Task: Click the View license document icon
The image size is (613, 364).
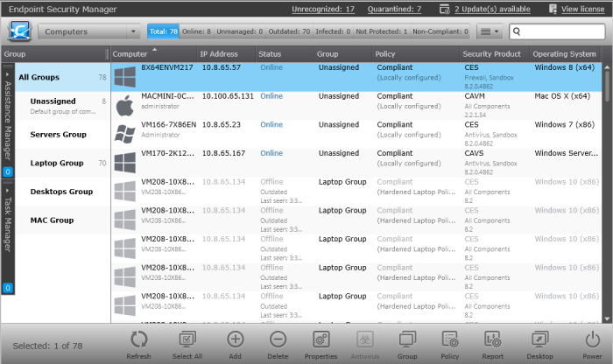Action: pyautogui.click(x=553, y=9)
